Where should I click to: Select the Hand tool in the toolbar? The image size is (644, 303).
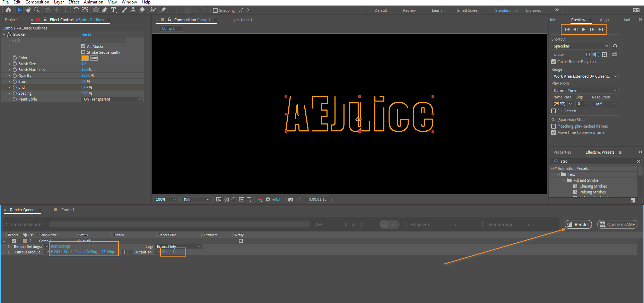28,10
